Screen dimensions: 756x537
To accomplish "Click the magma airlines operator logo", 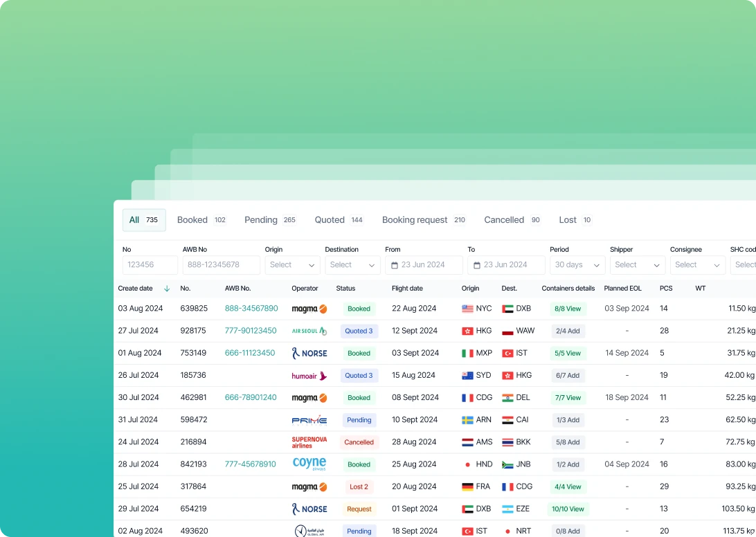I will click(309, 308).
